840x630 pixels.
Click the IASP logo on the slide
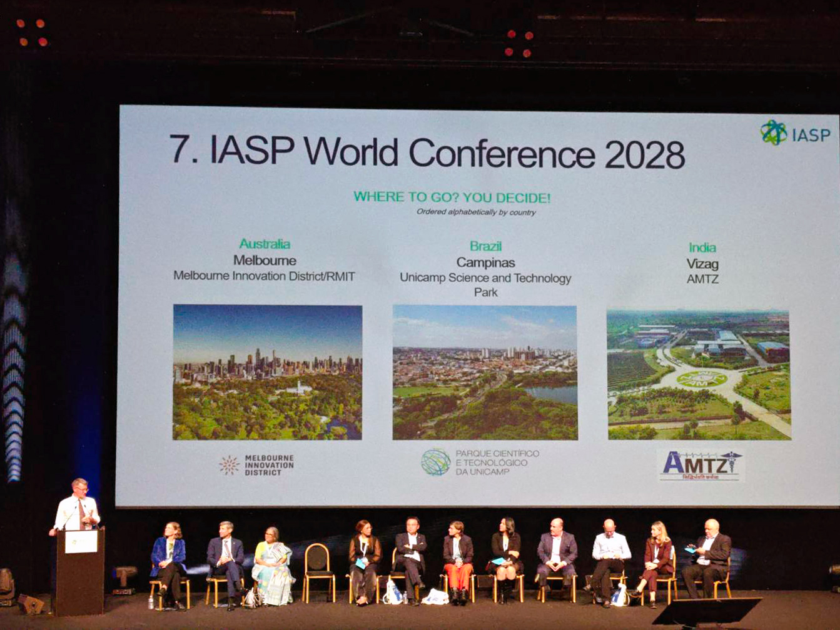(795, 132)
